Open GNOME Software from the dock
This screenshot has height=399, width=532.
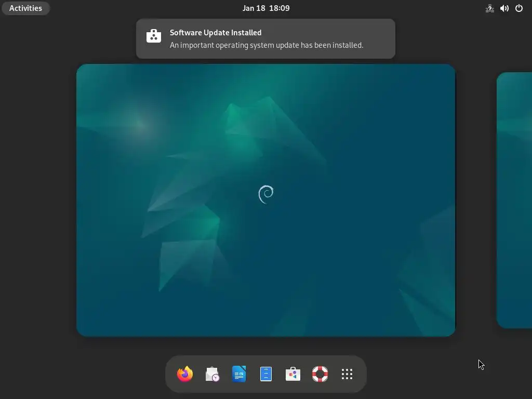point(293,374)
